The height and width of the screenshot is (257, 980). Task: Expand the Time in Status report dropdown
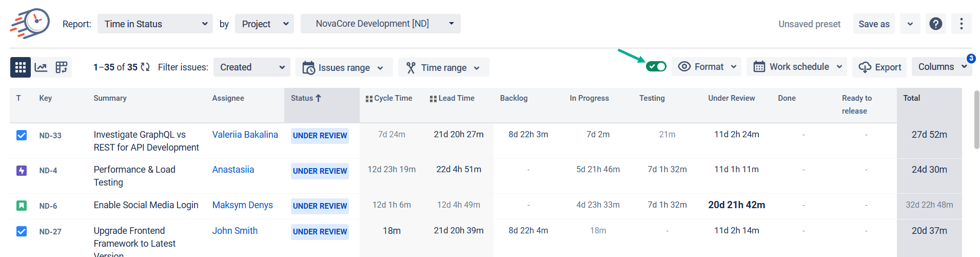point(155,24)
